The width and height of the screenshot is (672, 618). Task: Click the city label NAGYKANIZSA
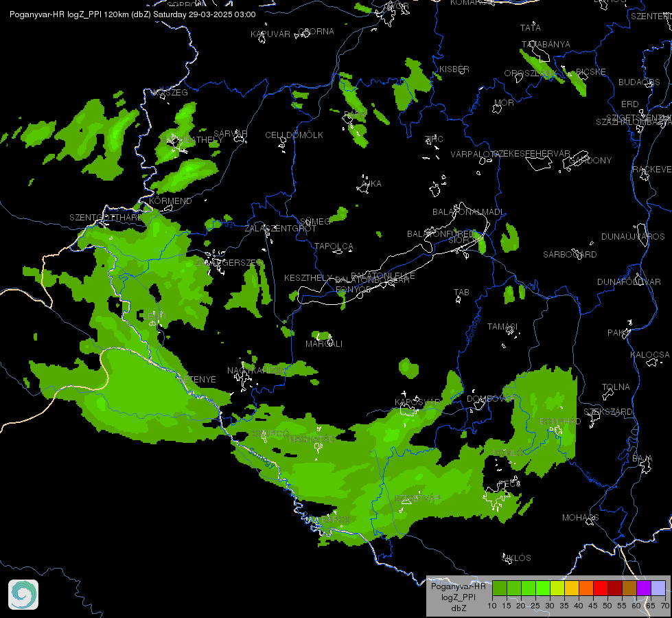(256, 370)
